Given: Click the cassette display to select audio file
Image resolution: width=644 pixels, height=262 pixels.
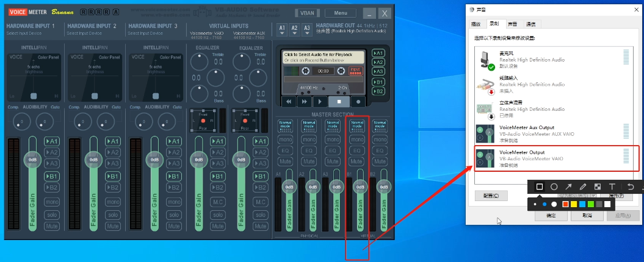Looking at the screenshot, I should [324, 57].
